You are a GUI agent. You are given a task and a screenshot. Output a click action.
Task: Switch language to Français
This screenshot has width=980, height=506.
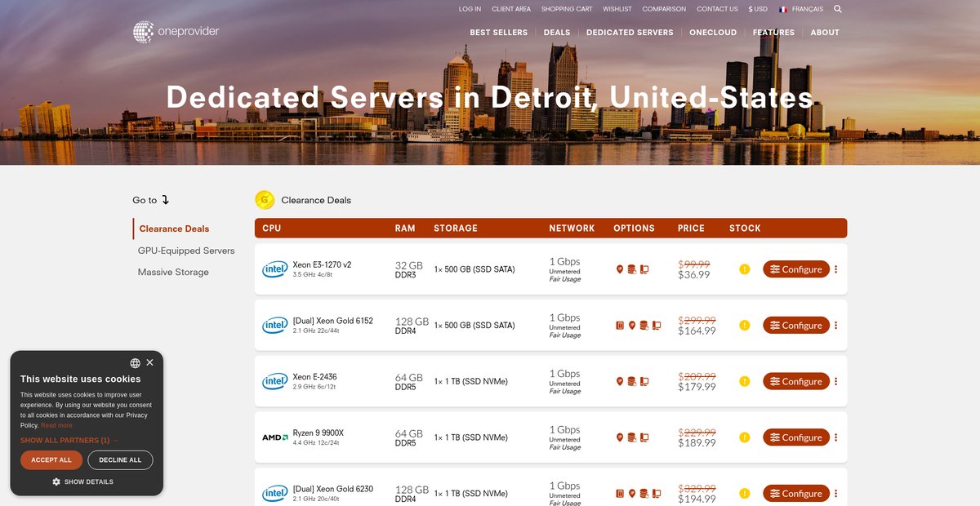click(800, 9)
